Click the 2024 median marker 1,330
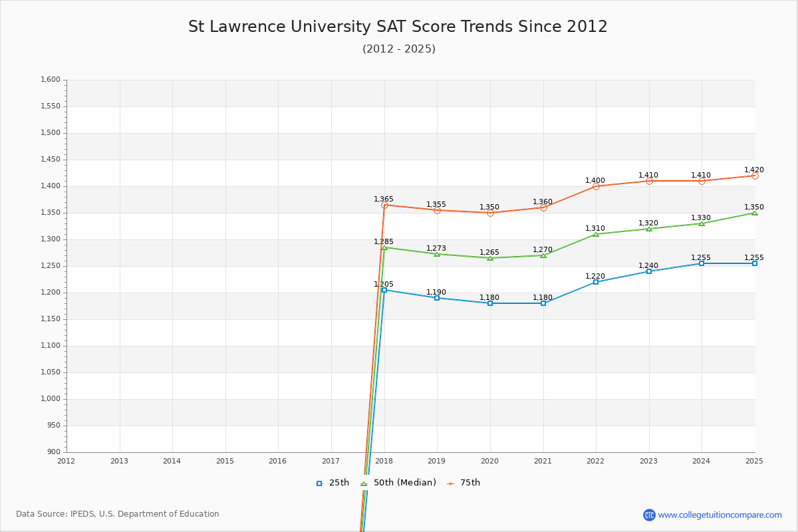This screenshot has width=798, height=532. [702, 223]
